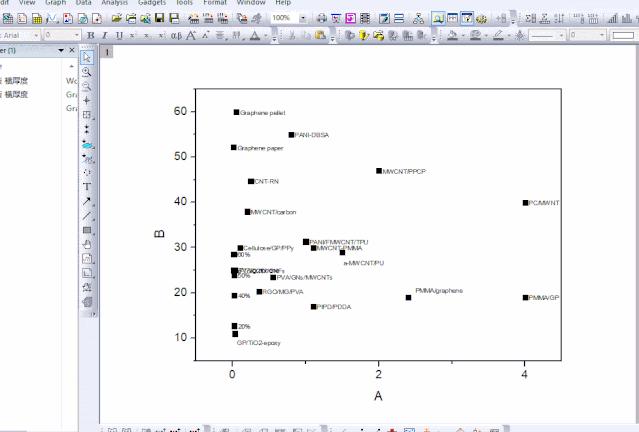Click the Increase Font size icon
639x432 pixels.
(x=191, y=35)
